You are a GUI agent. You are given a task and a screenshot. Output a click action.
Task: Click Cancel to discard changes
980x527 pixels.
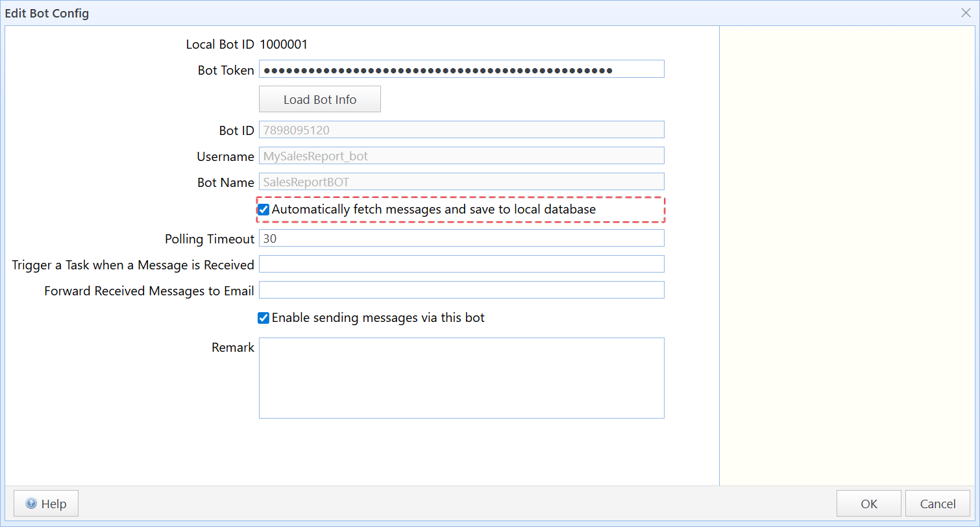pos(938,504)
